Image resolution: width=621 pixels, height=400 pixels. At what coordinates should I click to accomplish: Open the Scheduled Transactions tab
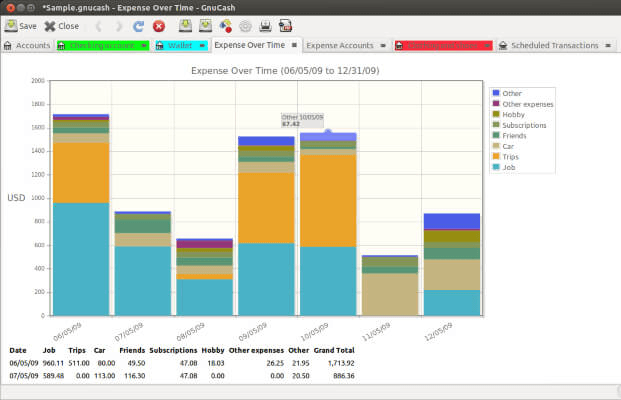(554, 46)
